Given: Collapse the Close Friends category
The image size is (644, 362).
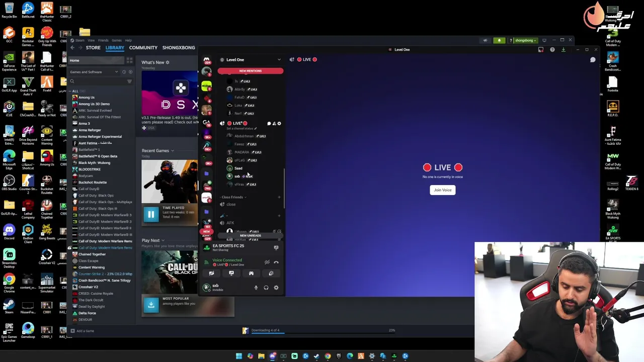Looking at the screenshot, I should (232, 197).
